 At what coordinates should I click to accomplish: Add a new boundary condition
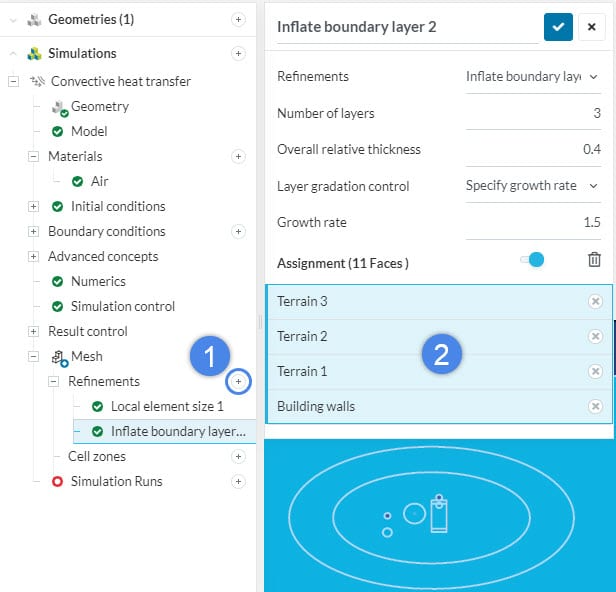click(x=238, y=231)
